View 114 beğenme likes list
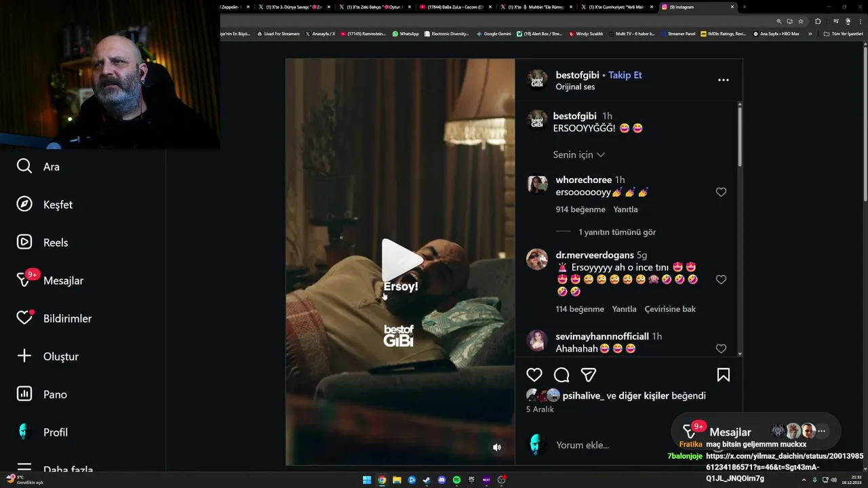The image size is (868, 488). coord(580,309)
